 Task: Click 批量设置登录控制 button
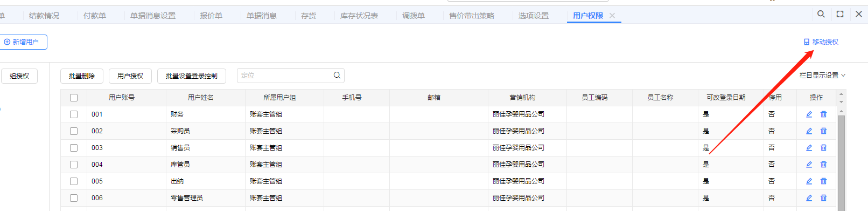point(192,76)
